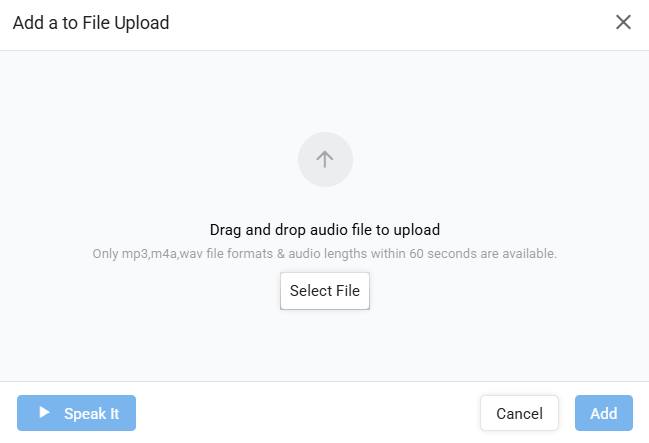
Task: Click empty drop zone area below Select File
Action: (x=325, y=345)
